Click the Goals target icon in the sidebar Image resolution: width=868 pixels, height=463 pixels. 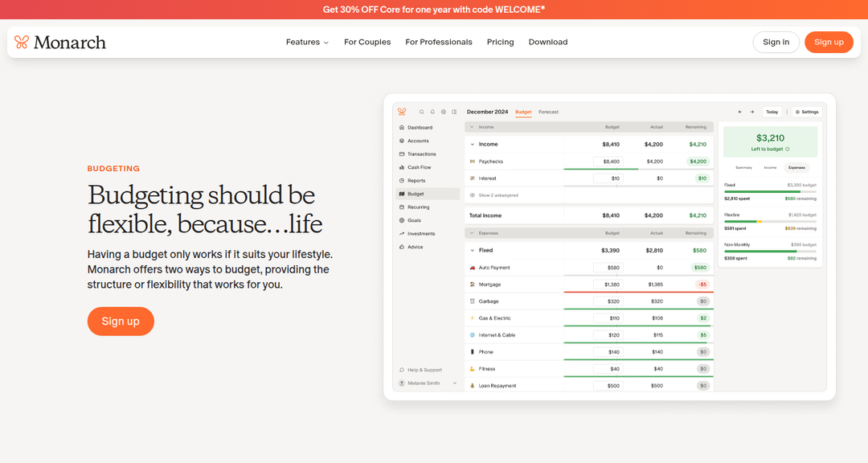coord(402,220)
